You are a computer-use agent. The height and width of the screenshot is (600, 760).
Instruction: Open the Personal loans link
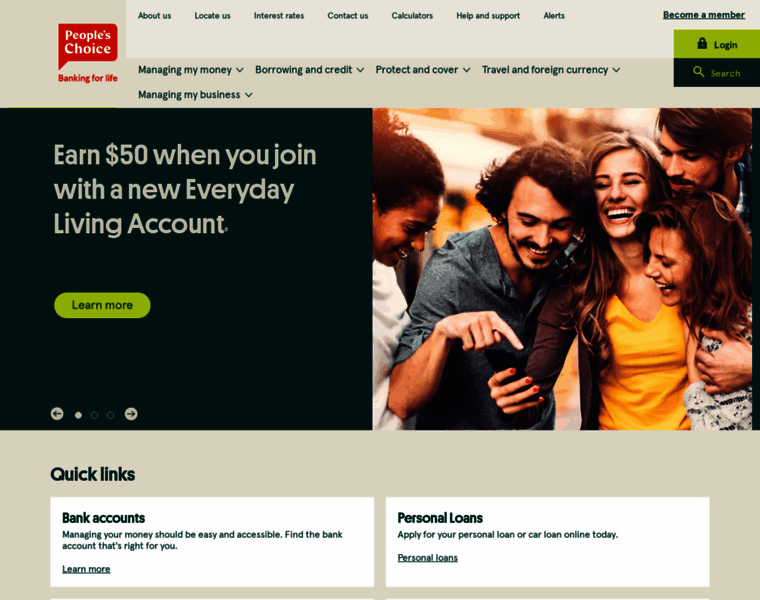click(x=428, y=558)
